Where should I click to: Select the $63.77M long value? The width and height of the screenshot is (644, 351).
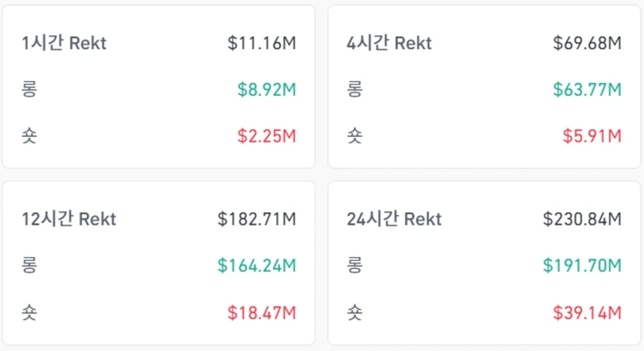[x=587, y=89]
